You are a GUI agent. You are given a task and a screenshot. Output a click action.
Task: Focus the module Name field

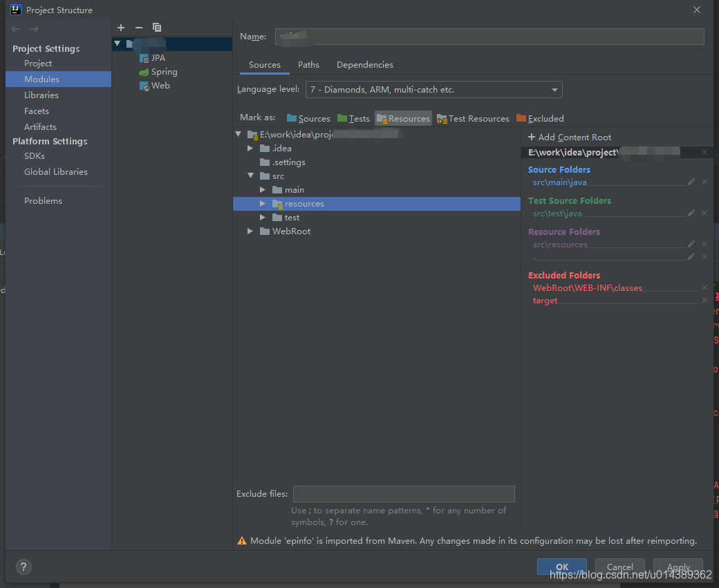(x=489, y=37)
